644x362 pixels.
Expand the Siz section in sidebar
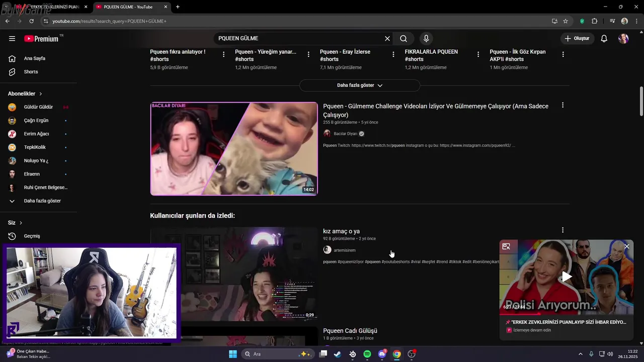point(15,223)
